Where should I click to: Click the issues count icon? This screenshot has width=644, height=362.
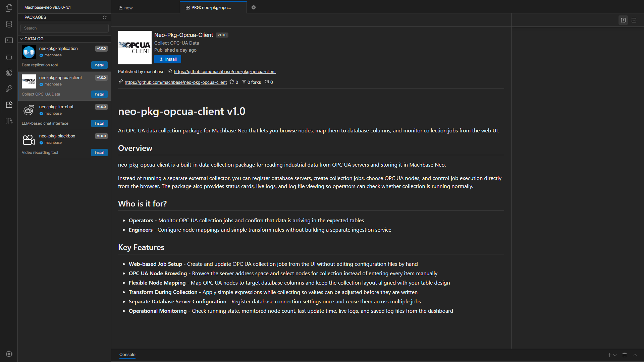click(267, 82)
